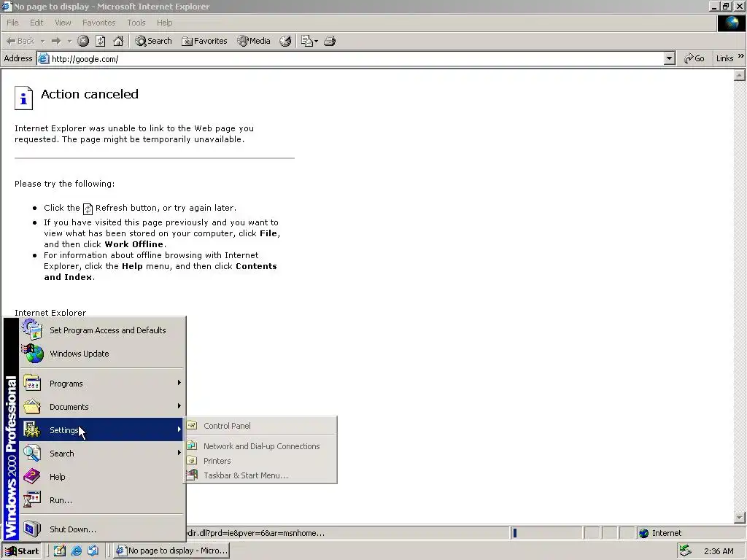
Task: Click the Internet Explorer globe throbber logo
Action: (x=730, y=23)
